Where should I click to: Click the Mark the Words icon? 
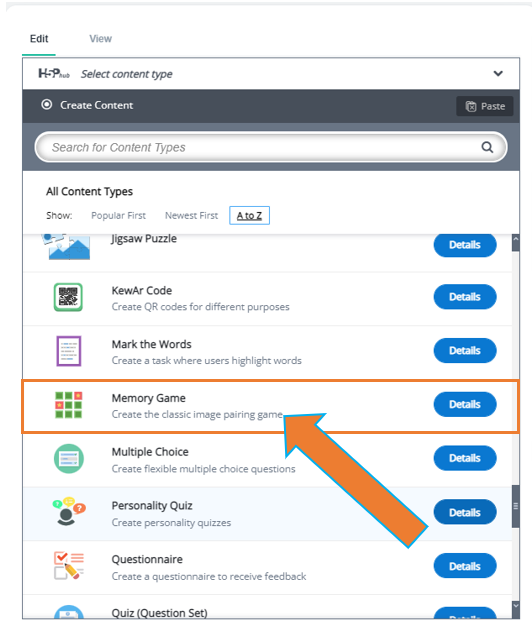point(69,351)
